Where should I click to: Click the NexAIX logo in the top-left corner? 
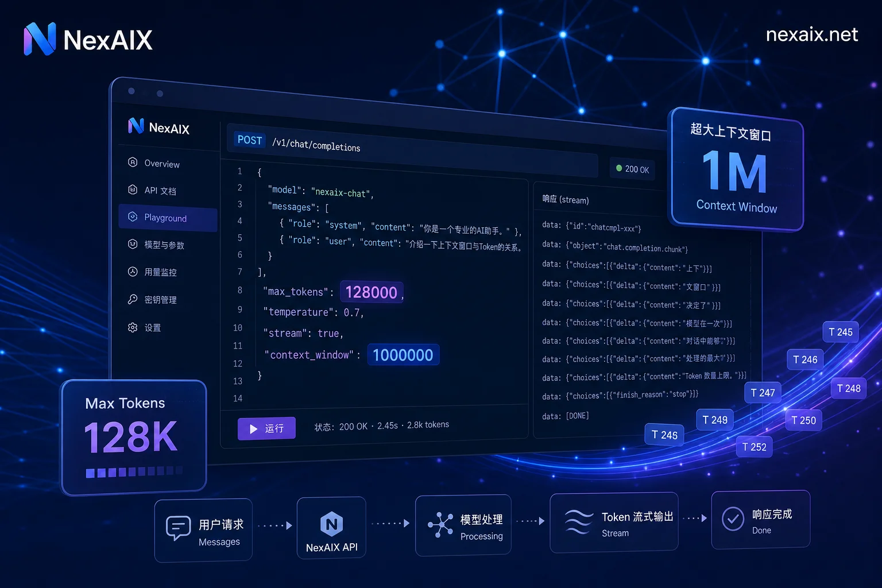point(88,40)
